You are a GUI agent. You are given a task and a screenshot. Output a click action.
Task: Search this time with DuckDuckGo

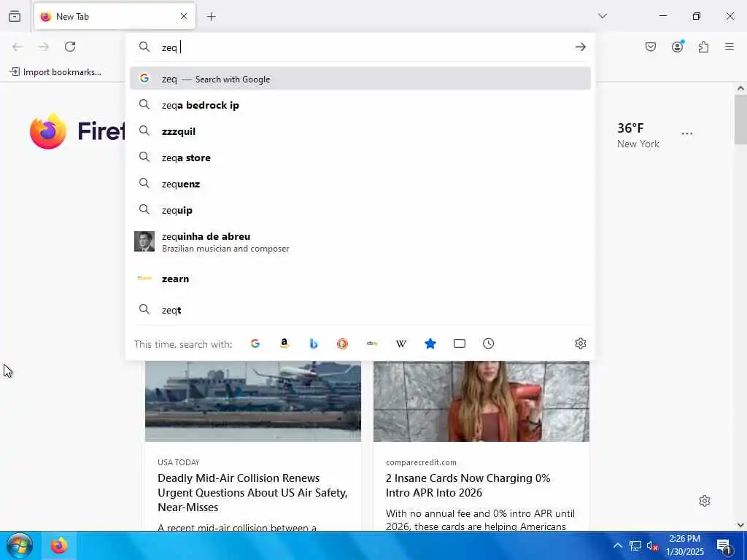343,343
